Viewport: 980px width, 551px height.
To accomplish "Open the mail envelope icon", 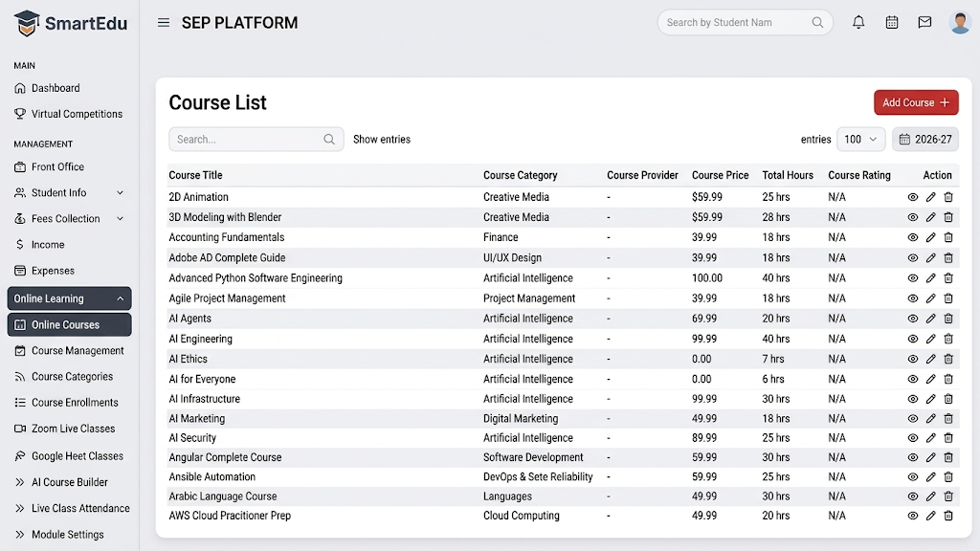I will [x=925, y=23].
